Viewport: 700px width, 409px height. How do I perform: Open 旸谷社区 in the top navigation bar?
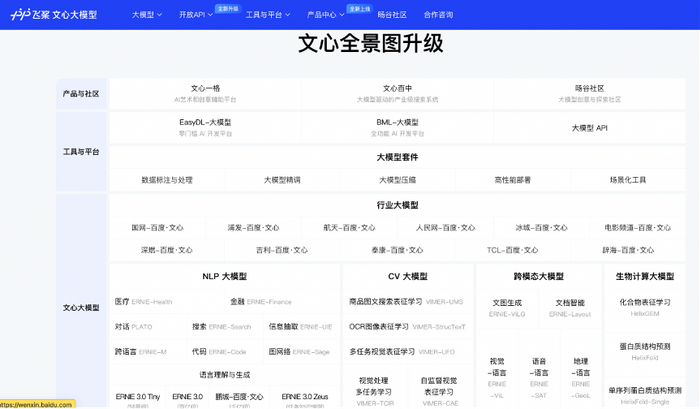pyautogui.click(x=392, y=15)
